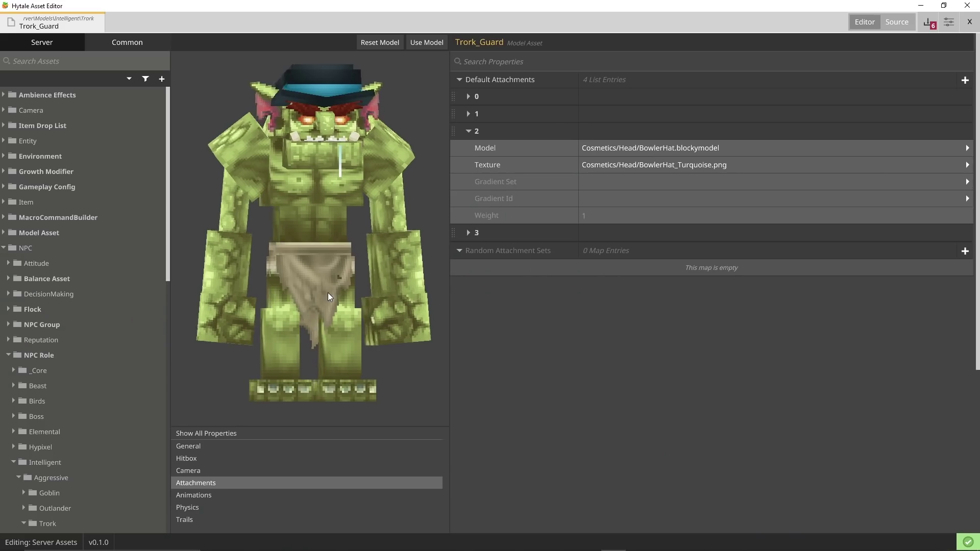Screen dimensions: 980x551
Task: Click the asset tree vertical scrollbar
Action: tap(167, 184)
